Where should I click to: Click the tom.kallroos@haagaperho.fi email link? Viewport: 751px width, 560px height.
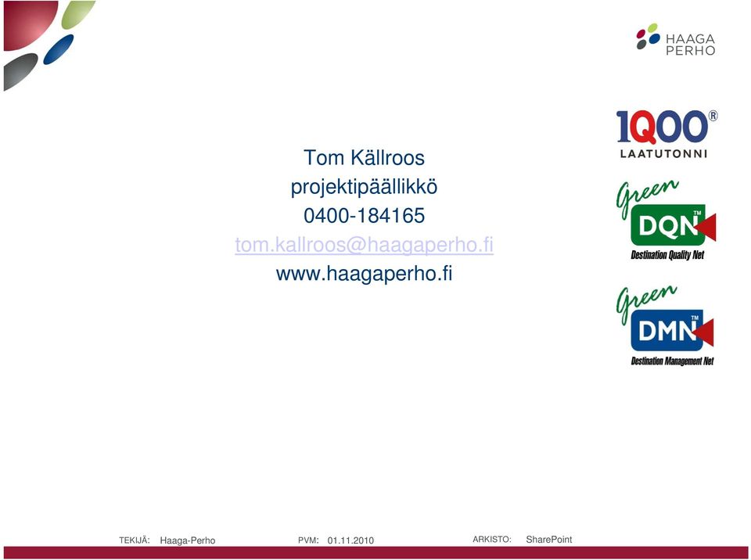(x=364, y=246)
